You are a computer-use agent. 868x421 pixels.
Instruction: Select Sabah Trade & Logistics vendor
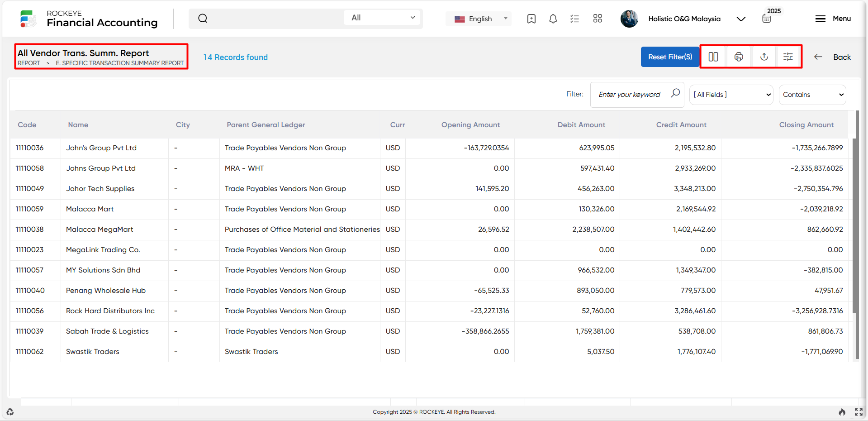(107, 331)
